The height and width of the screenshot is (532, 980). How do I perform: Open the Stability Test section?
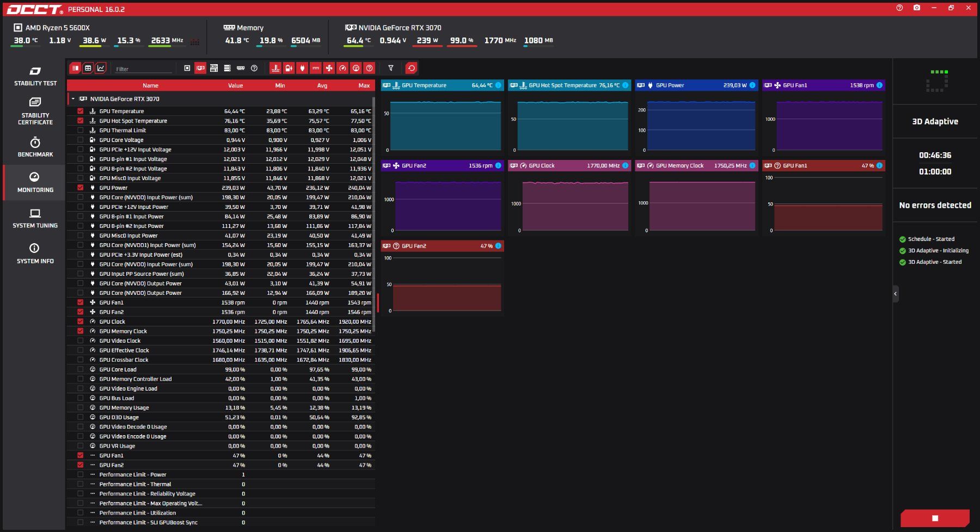35,77
